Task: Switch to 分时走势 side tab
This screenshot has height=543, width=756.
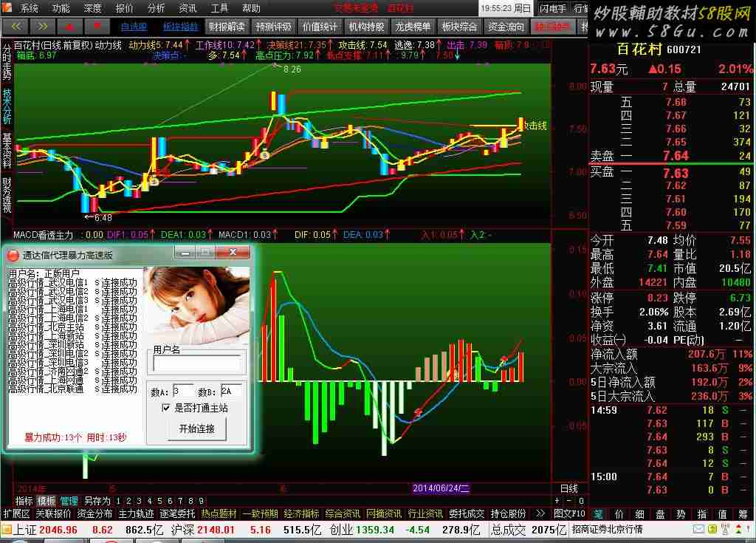Action: (x=7, y=62)
